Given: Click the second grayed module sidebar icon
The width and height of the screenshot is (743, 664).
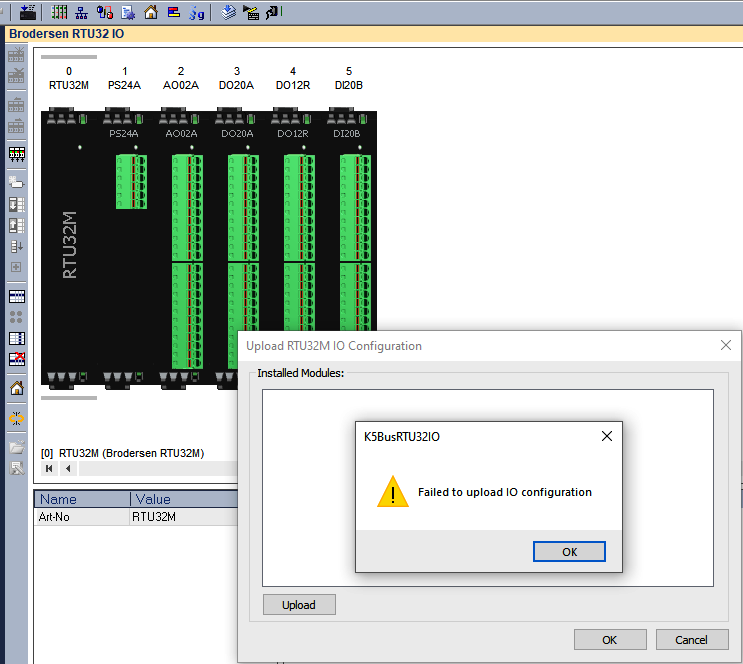Looking at the screenshot, I should tap(16, 75).
